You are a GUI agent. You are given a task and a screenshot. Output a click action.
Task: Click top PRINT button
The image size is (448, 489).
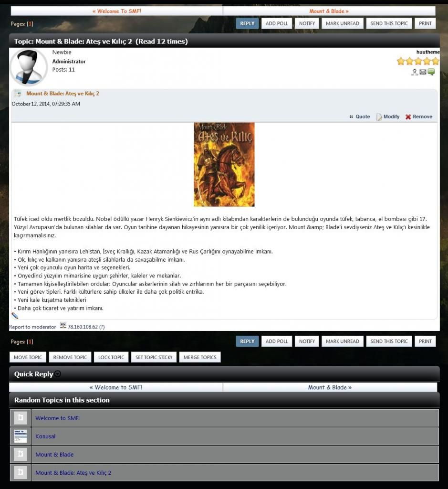(x=425, y=23)
